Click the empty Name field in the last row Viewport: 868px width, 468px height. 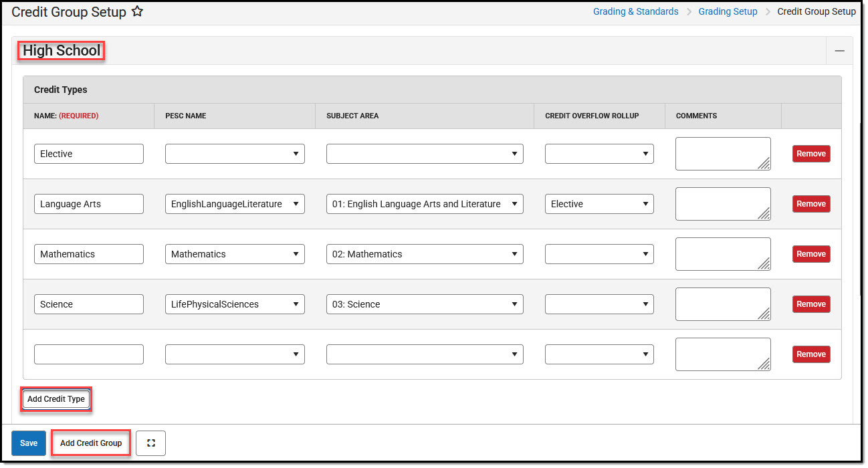(88, 354)
